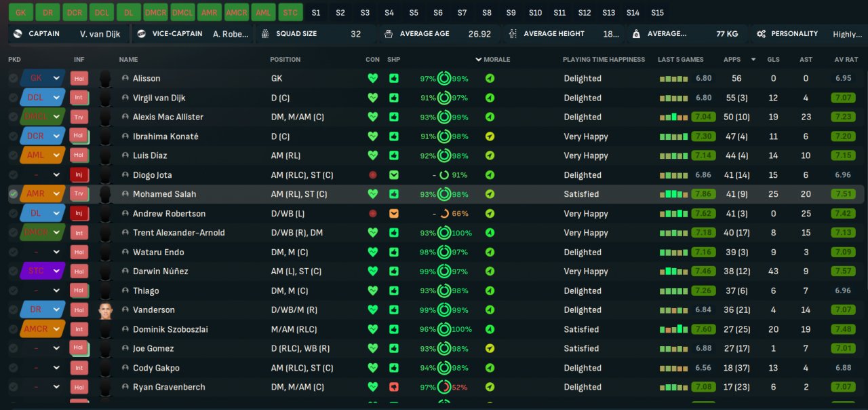
Task: Toggle the picked checkbox for Mohamed Salah
Action: pos(14,194)
